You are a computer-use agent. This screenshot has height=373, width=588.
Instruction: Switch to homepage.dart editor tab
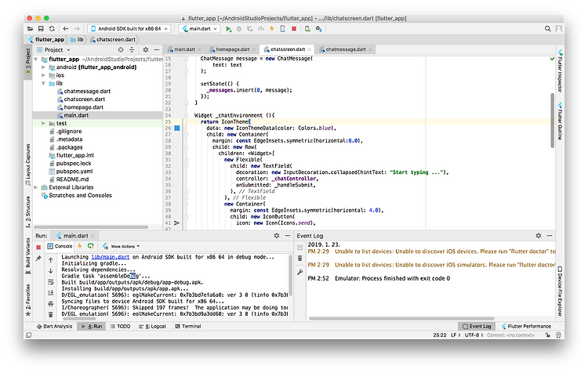[233, 49]
